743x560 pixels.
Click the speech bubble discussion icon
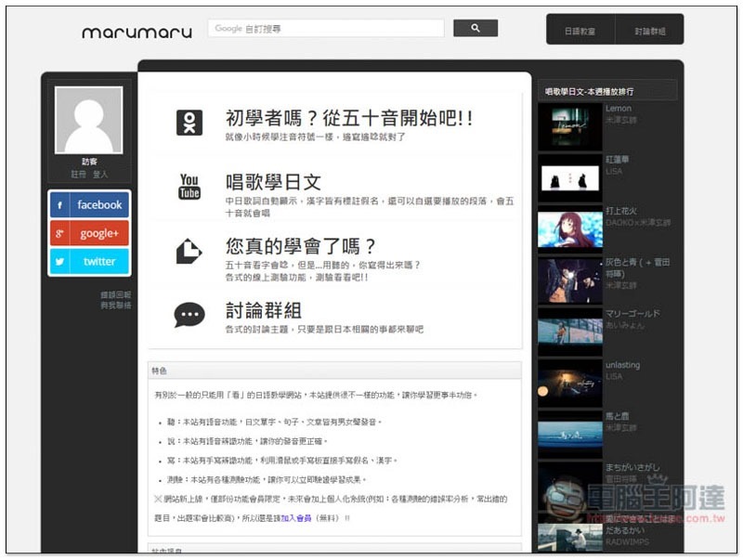pos(189,315)
